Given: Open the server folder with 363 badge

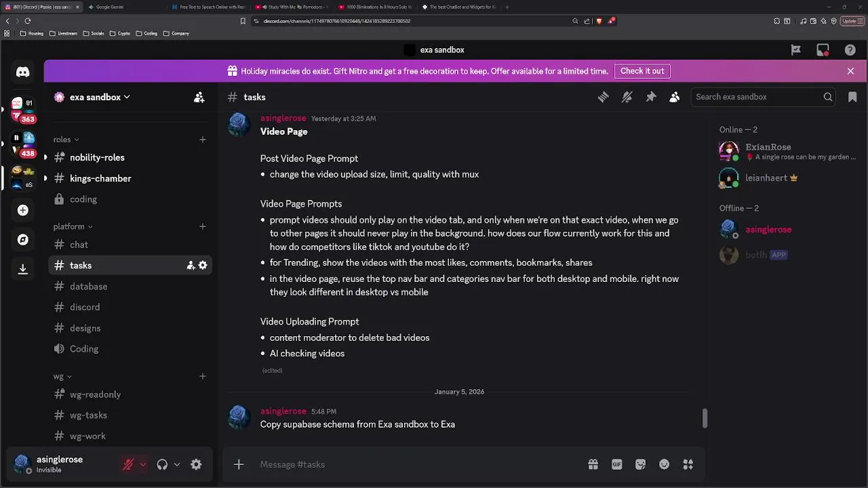Looking at the screenshot, I should coord(22,110).
